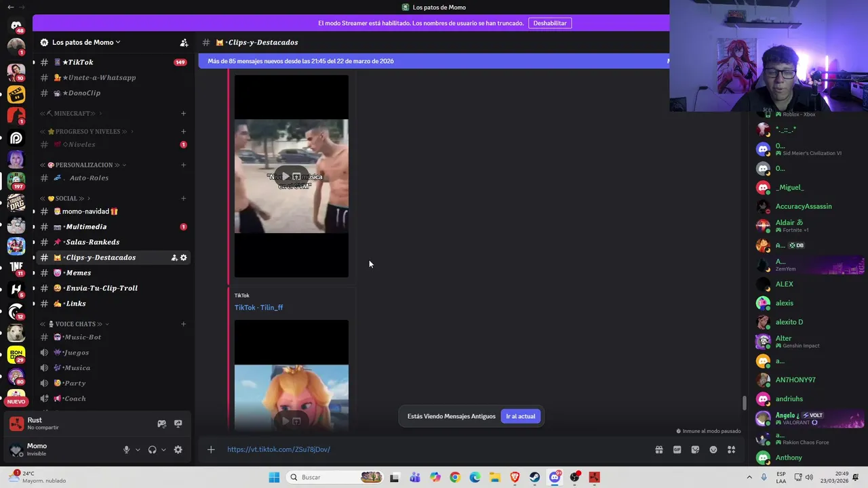This screenshot has width=868, height=488.
Task: Click Deshabilitar streamer mode button
Action: coord(550,23)
